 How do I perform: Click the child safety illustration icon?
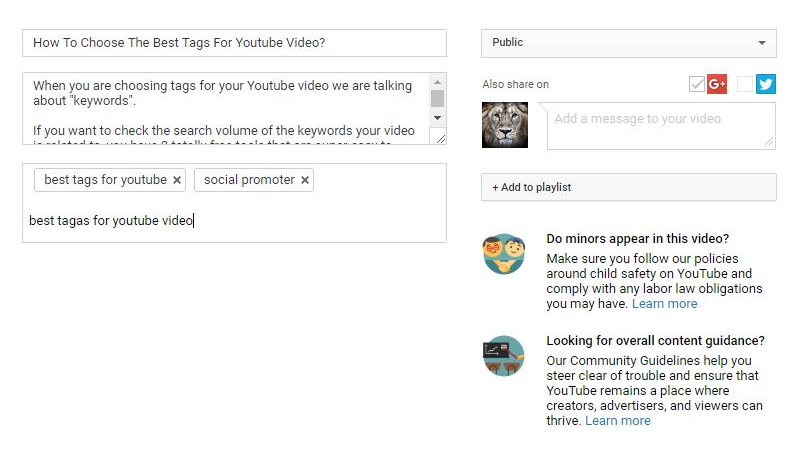[504, 253]
